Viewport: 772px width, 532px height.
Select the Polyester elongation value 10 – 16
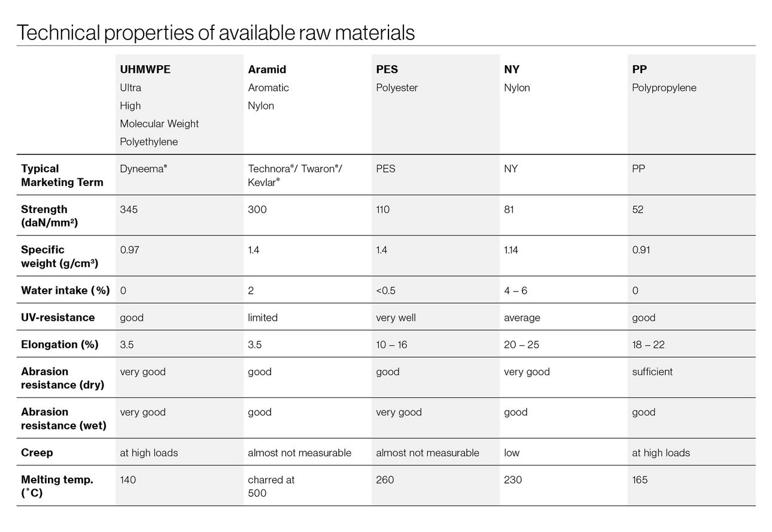(x=391, y=345)
